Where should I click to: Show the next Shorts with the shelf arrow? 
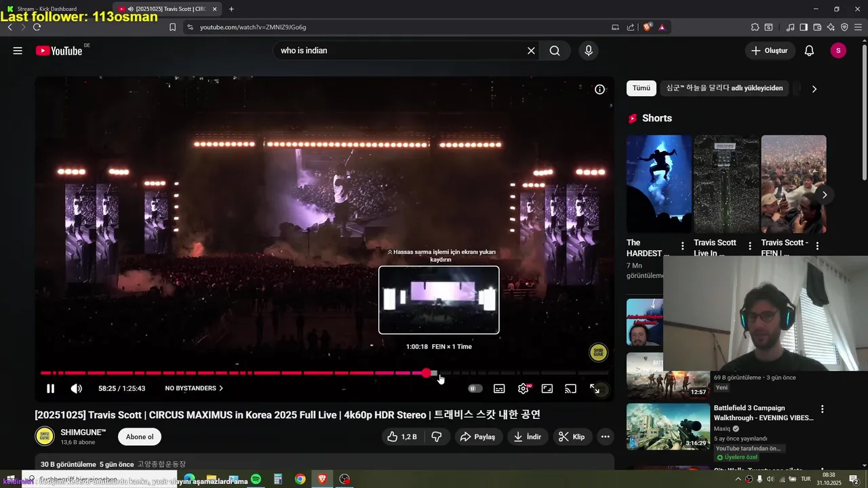click(x=825, y=195)
